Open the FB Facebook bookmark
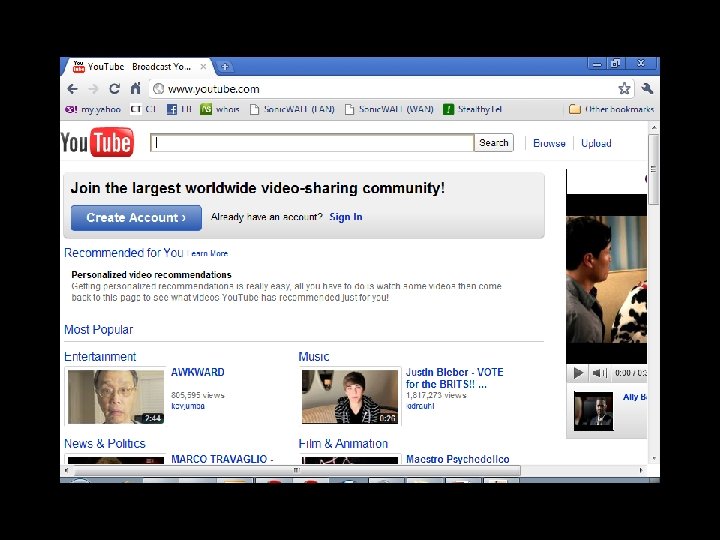Screen dimensions: 720x540 pos(180,109)
